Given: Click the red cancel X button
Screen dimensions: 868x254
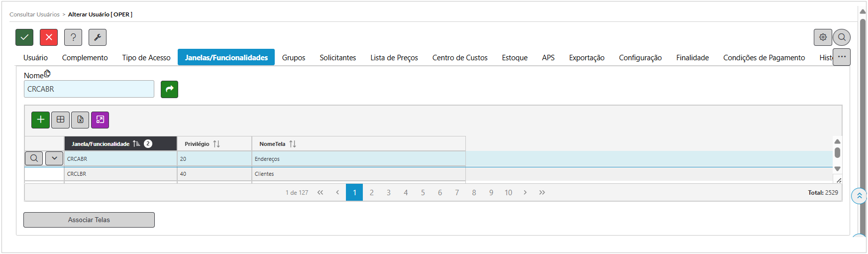Looking at the screenshot, I should [x=49, y=37].
